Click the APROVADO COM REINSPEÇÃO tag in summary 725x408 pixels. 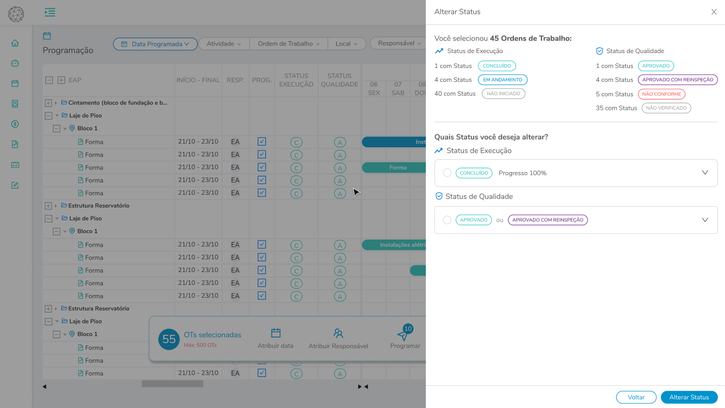[678, 80]
